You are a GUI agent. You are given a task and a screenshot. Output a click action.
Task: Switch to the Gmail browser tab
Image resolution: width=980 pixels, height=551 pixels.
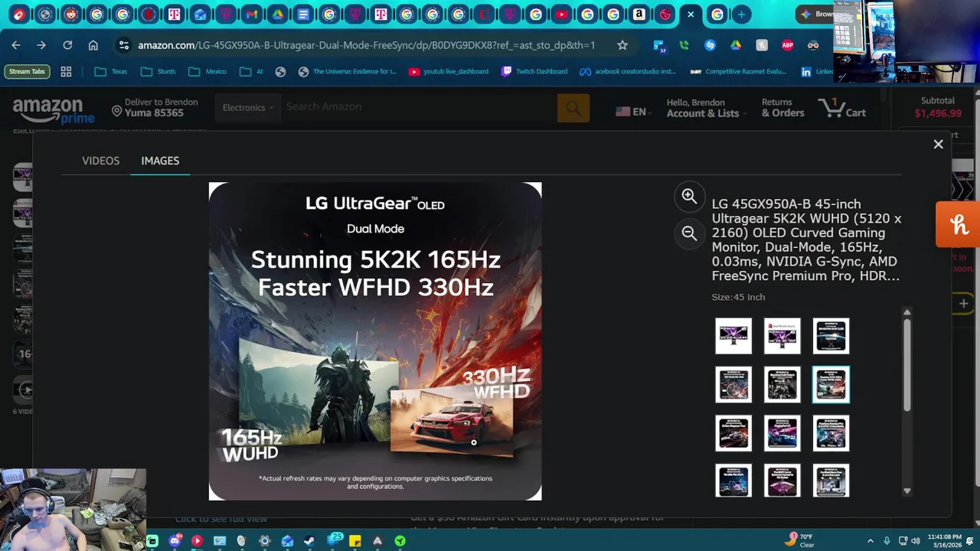(252, 14)
